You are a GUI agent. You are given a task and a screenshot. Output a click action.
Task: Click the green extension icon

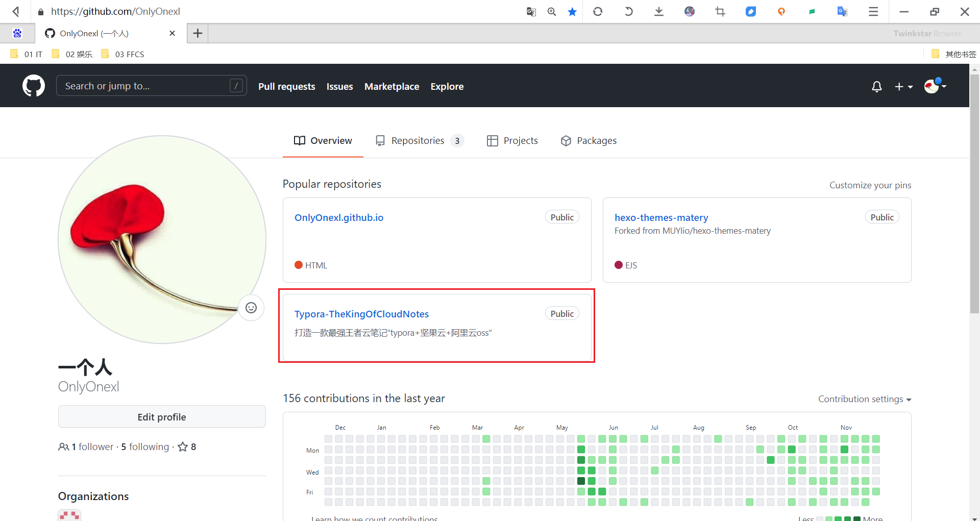[812, 11]
